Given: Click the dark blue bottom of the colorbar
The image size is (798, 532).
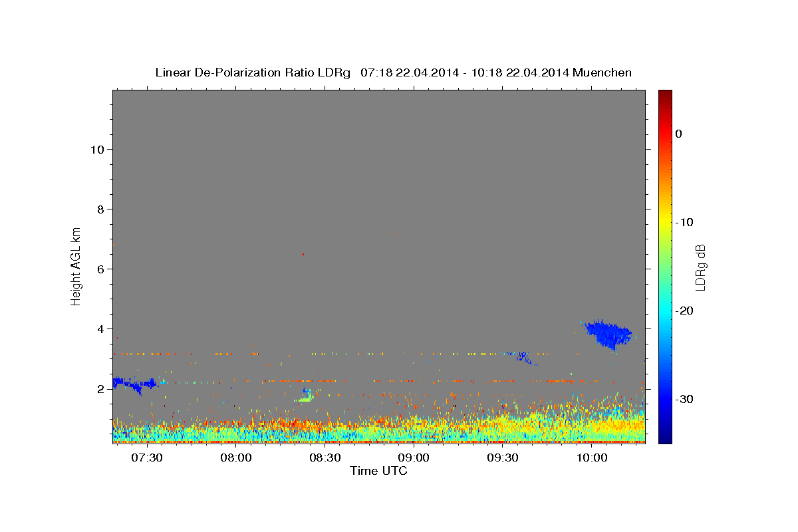Looking at the screenshot, I should point(665,438).
